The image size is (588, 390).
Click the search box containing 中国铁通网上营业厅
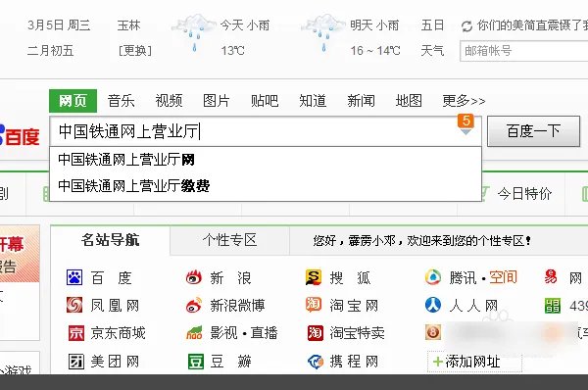coord(266,131)
